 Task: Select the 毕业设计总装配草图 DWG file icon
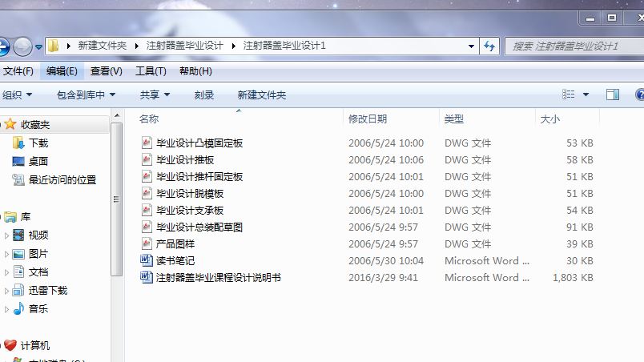pos(147,227)
